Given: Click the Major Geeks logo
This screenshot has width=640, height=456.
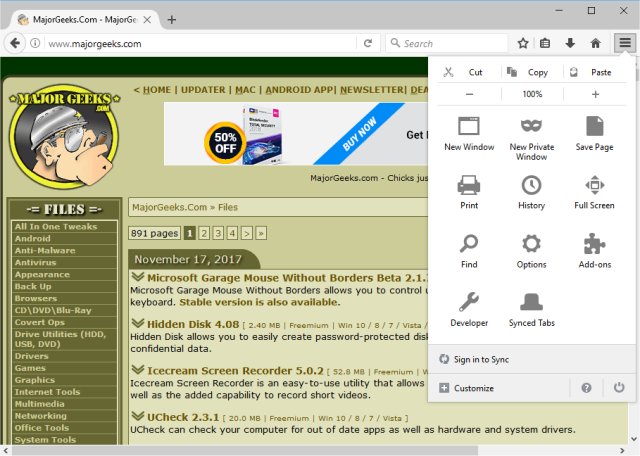Looking at the screenshot, I should [x=64, y=137].
